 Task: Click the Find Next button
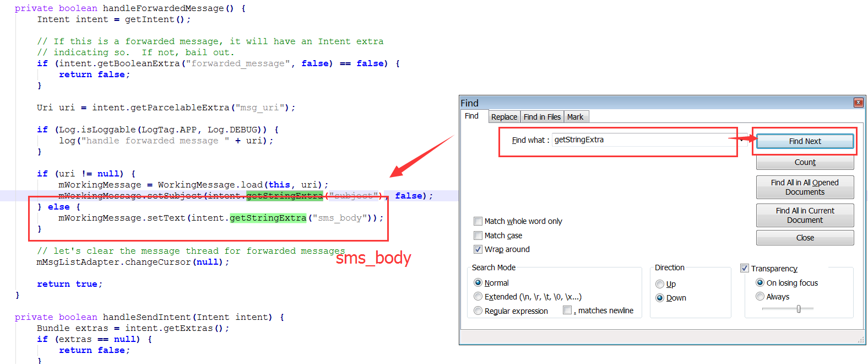[805, 141]
